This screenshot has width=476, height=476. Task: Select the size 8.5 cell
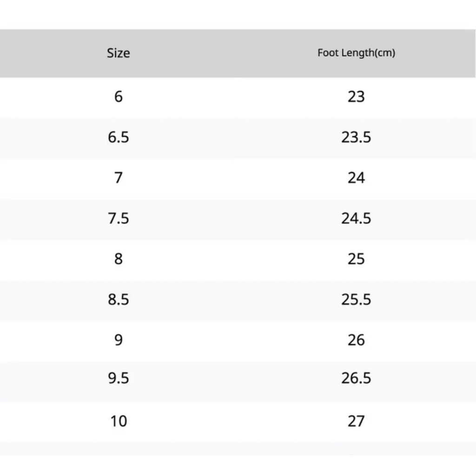[119, 299]
